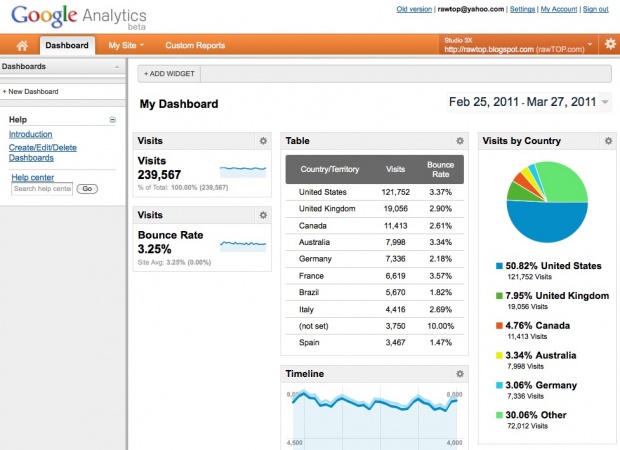Image resolution: width=620 pixels, height=450 pixels.
Task: Select the Australia row in table
Action: pyautogui.click(x=374, y=242)
